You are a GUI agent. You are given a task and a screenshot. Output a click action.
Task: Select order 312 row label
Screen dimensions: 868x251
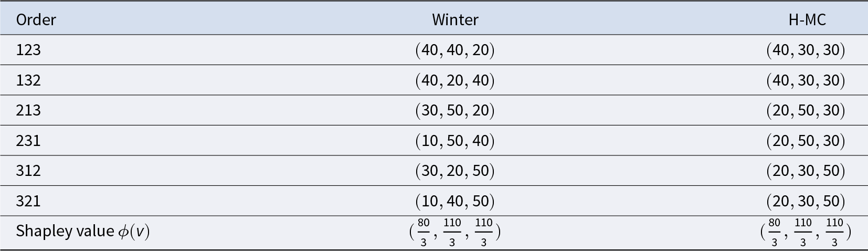28,171
